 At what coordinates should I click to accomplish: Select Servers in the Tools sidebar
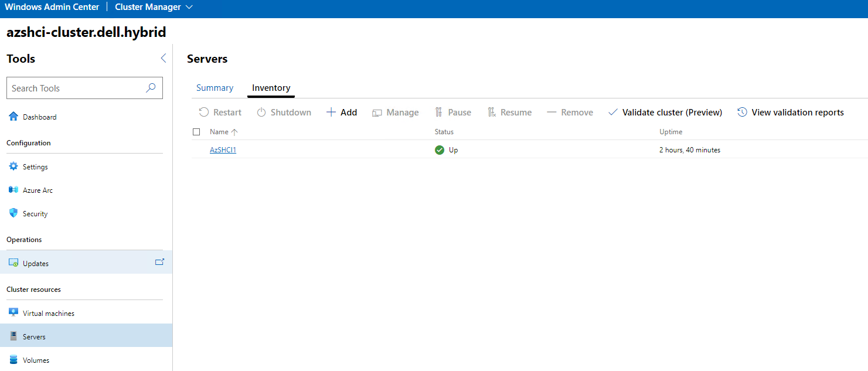click(34, 336)
